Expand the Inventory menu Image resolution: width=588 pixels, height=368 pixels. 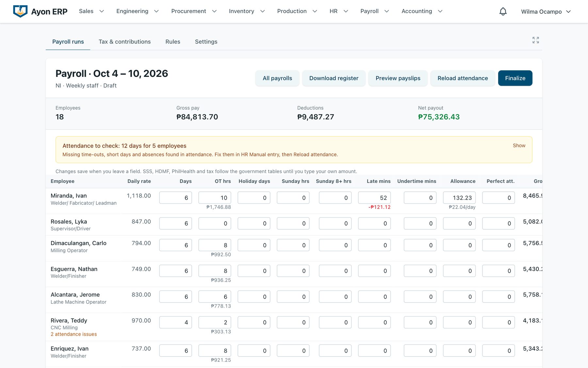(247, 11)
